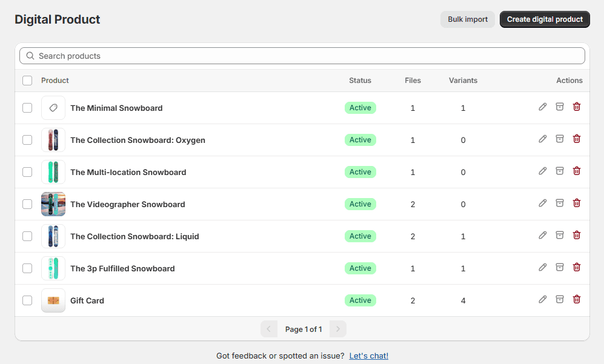Check the box for The Minimal Snowboard
This screenshot has width=604, height=364.
[x=27, y=108]
